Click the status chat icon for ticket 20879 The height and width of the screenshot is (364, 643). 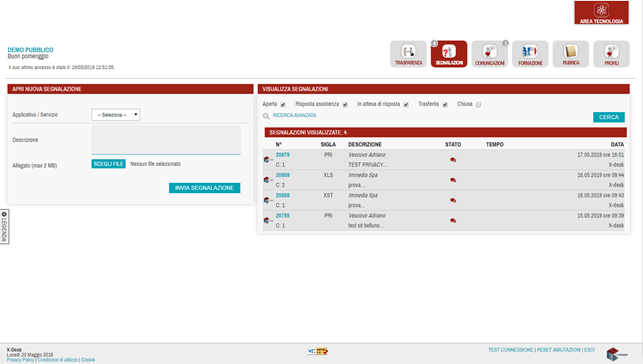click(453, 160)
